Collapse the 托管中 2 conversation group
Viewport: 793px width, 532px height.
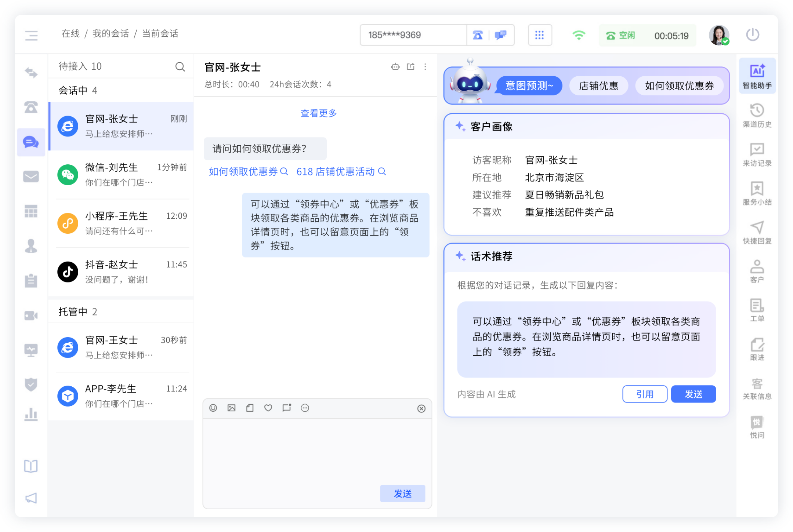coord(78,311)
